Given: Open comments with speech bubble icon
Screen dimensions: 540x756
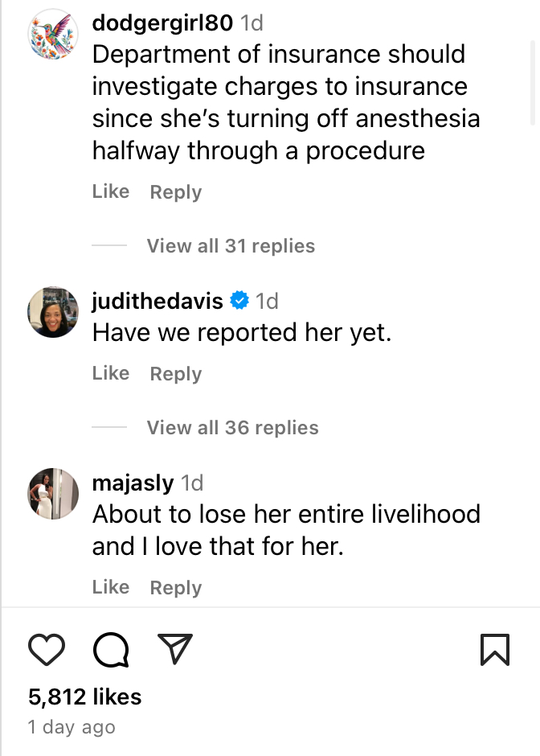Looking at the screenshot, I should pos(112,649).
